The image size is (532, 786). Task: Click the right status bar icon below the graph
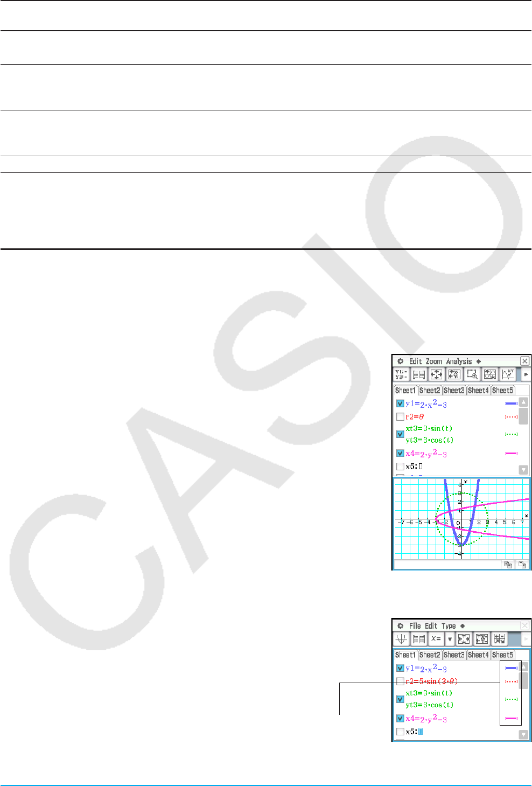pyautogui.click(x=522, y=565)
